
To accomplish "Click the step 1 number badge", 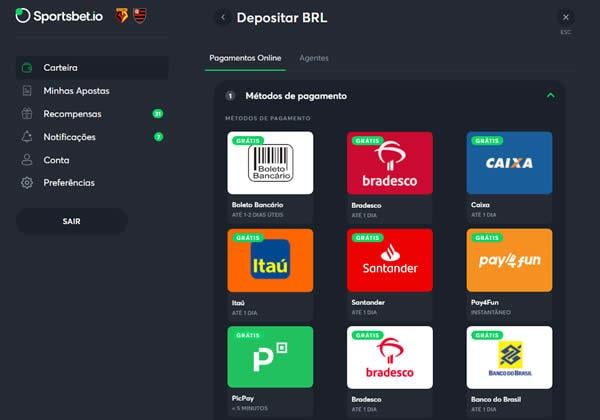I will point(230,96).
